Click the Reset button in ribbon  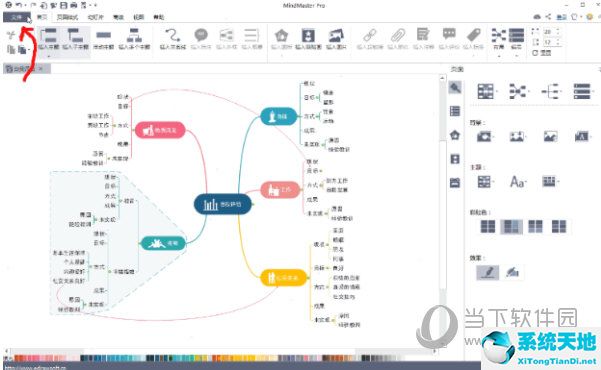[x=542, y=53]
